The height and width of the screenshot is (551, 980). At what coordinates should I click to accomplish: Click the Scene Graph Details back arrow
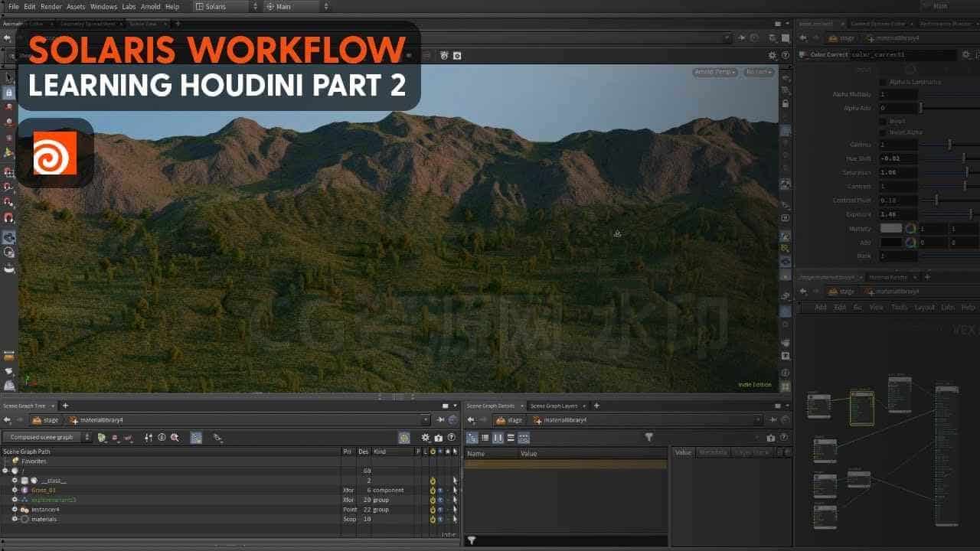pos(470,420)
